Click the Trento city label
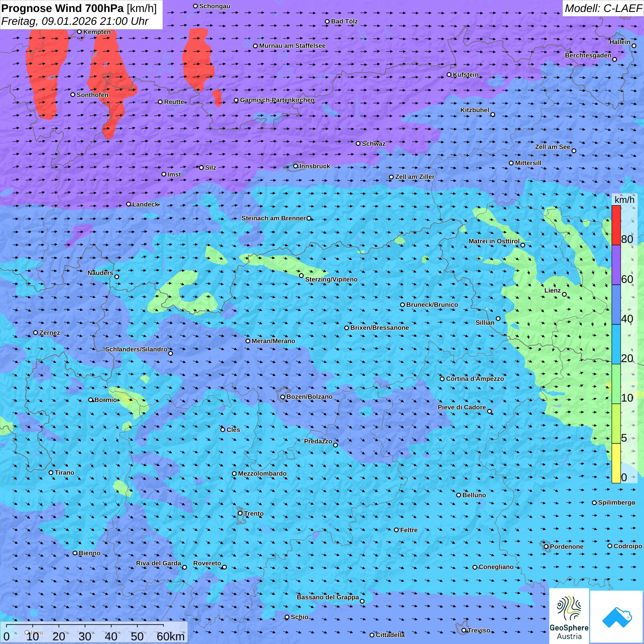The height and width of the screenshot is (644, 644). [253, 513]
